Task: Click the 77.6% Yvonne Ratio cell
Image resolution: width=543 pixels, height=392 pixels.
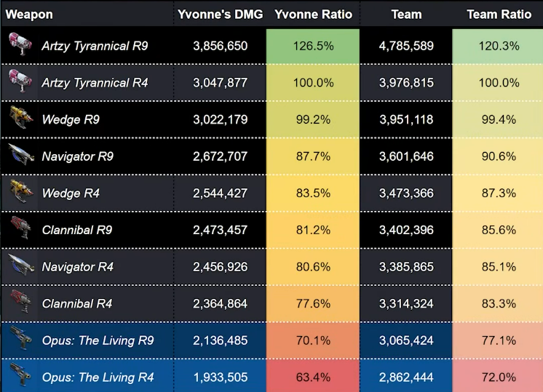Action: click(x=313, y=304)
